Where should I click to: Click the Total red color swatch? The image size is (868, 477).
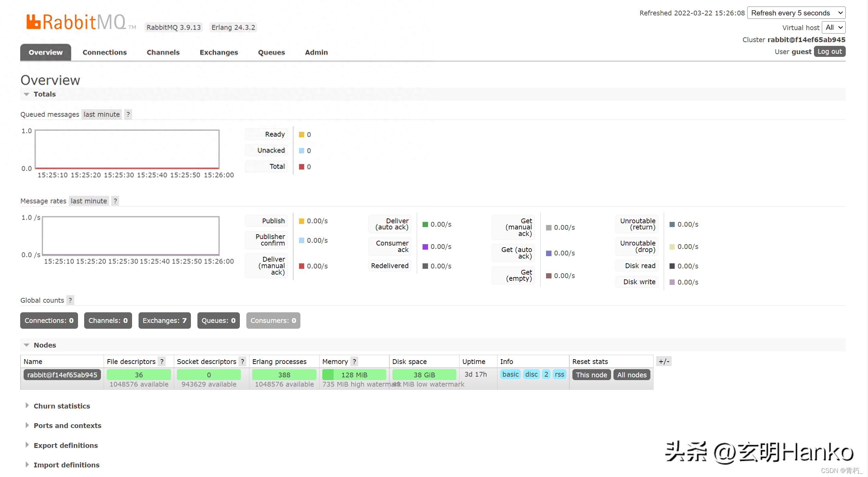[x=301, y=167]
